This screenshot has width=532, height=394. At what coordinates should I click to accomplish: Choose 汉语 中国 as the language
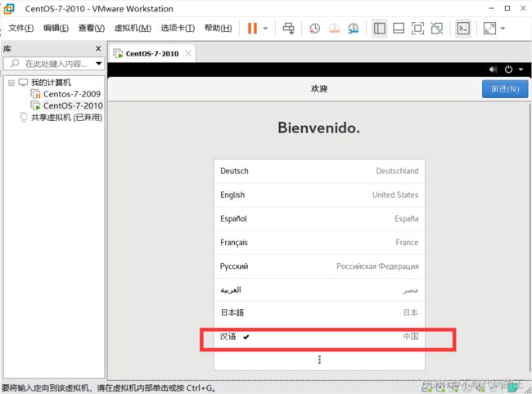pos(319,337)
